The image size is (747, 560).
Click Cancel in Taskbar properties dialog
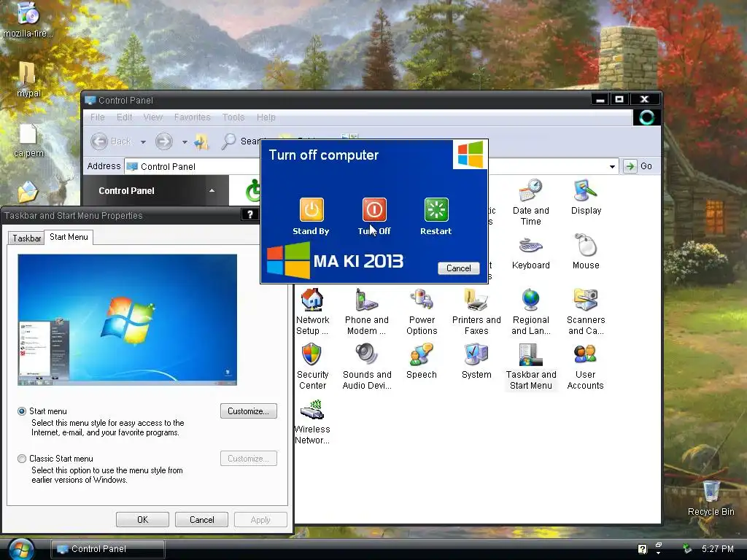(201, 519)
